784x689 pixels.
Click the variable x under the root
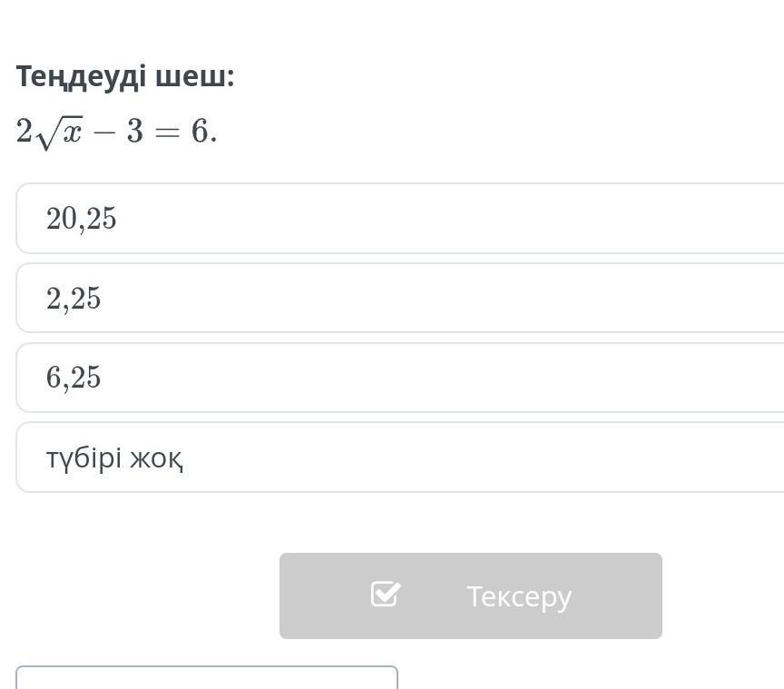(73, 133)
